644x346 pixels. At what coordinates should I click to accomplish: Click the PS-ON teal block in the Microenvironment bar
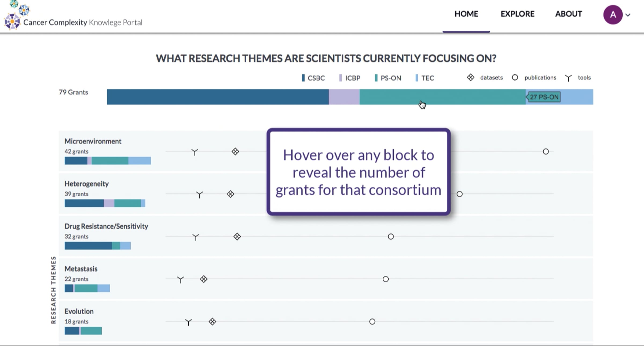[110, 161]
